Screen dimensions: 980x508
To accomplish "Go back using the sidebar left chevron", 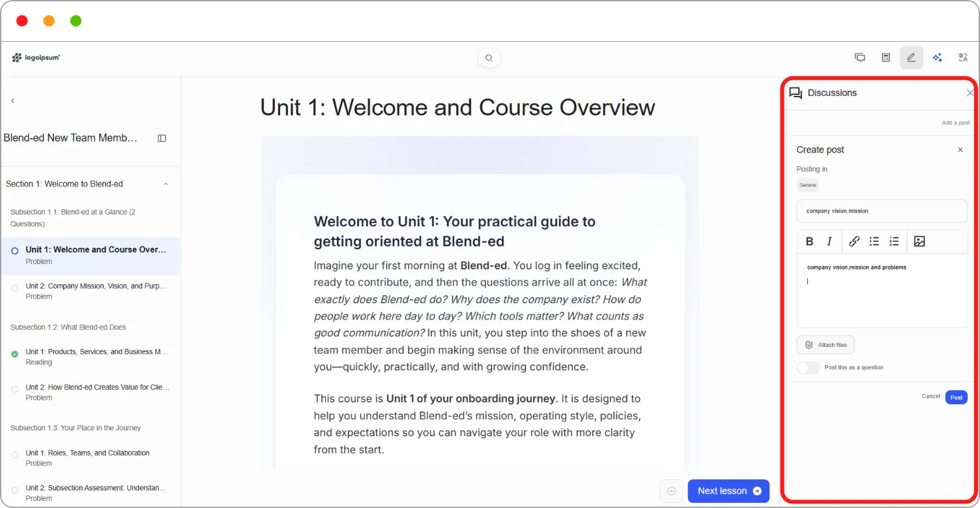I will (x=12, y=100).
